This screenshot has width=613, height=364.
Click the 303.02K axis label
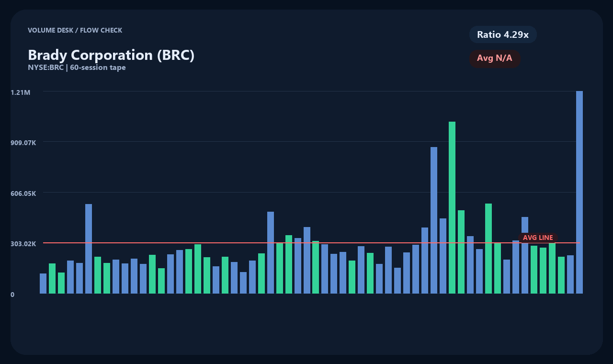(23, 244)
